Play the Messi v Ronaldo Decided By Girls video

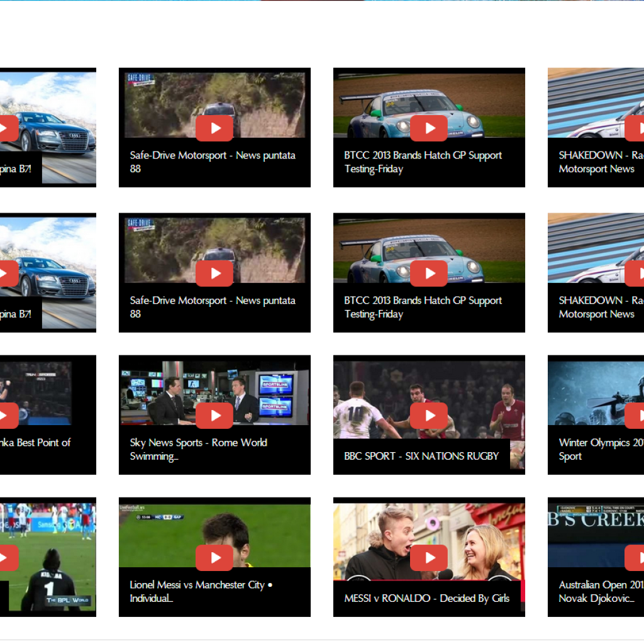click(429, 558)
